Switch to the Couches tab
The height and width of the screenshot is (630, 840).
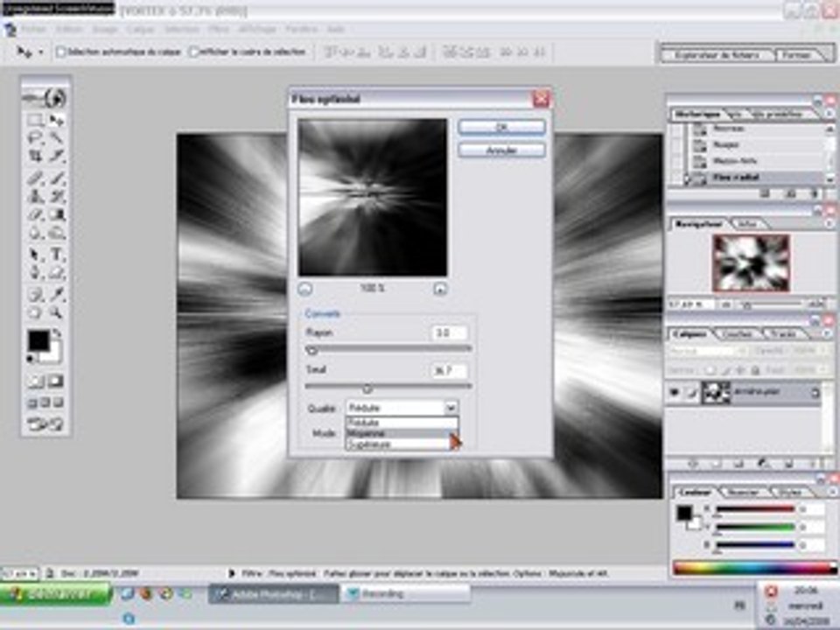pyautogui.click(x=737, y=333)
